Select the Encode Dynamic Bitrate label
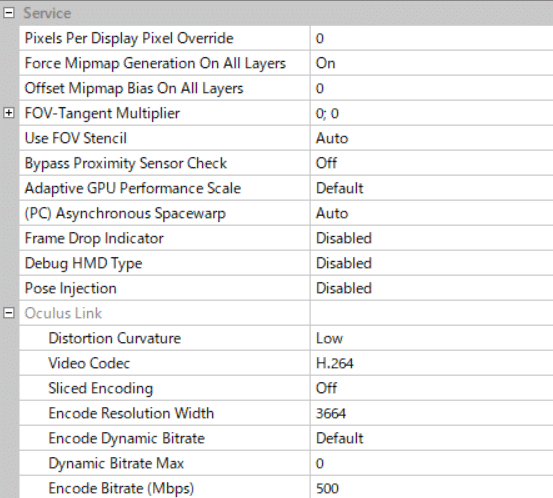Image resolution: width=553 pixels, height=498 pixels. (127, 439)
